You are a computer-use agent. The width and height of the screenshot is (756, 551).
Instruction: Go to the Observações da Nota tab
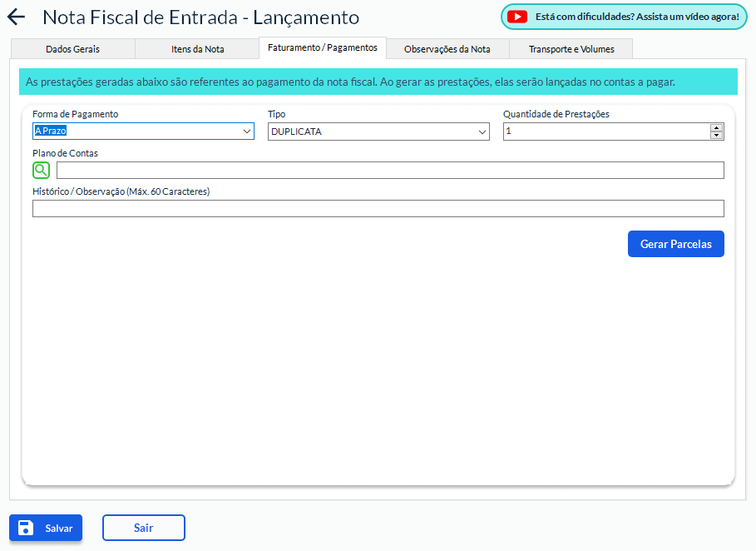coord(447,49)
